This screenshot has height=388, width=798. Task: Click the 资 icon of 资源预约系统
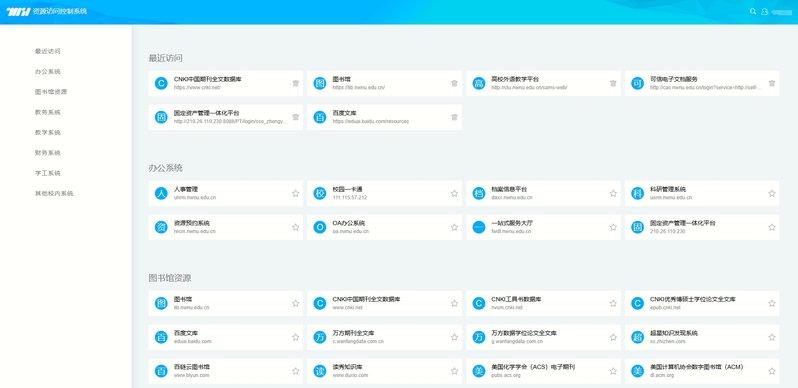pyautogui.click(x=161, y=227)
